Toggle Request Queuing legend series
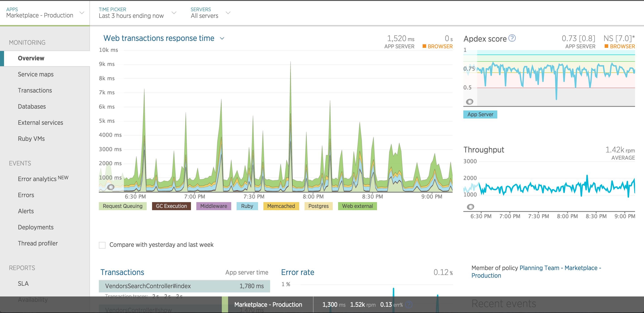 coord(123,206)
